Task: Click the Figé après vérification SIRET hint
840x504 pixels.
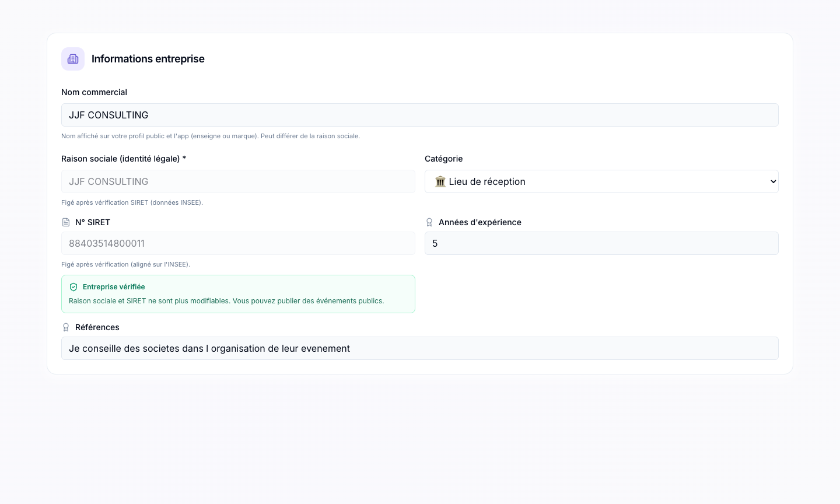Action: tap(132, 202)
